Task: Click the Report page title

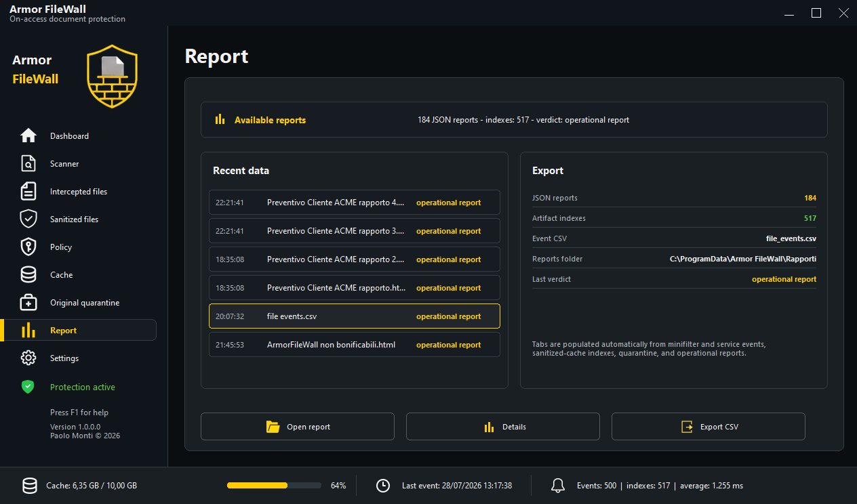Action: (217, 56)
